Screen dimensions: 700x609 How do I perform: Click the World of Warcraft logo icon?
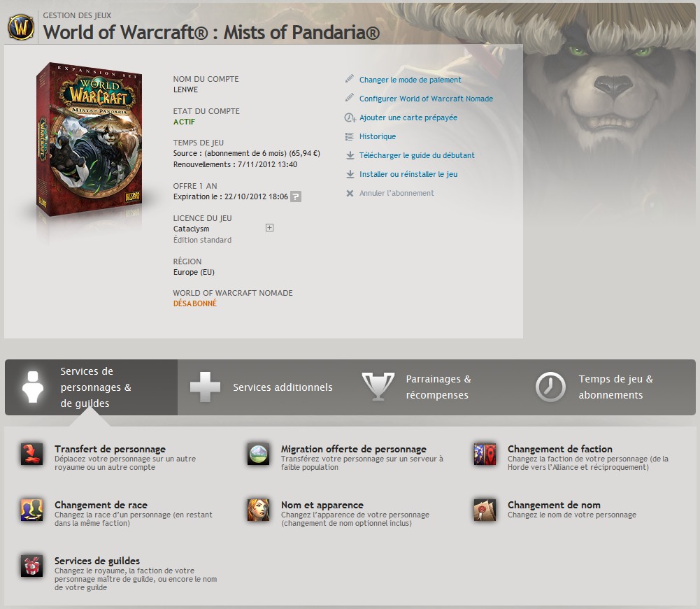pyautogui.click(x=21, y=27)
